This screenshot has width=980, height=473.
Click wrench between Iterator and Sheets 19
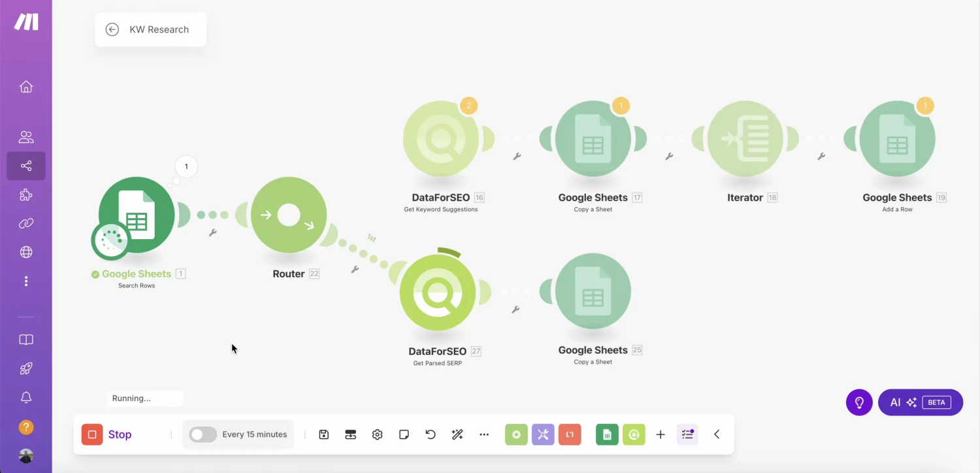pyautogui.click(x=821, y=156)
